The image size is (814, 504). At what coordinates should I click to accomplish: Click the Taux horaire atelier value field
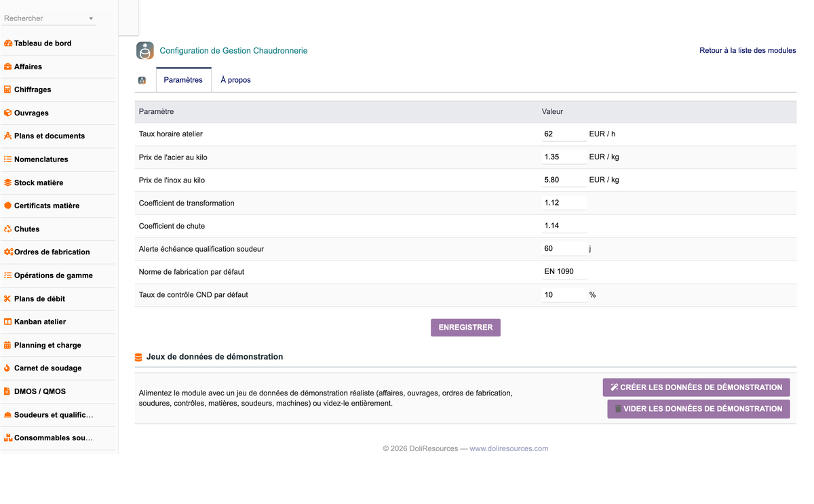pyautogui.click(x=564, y=134)
